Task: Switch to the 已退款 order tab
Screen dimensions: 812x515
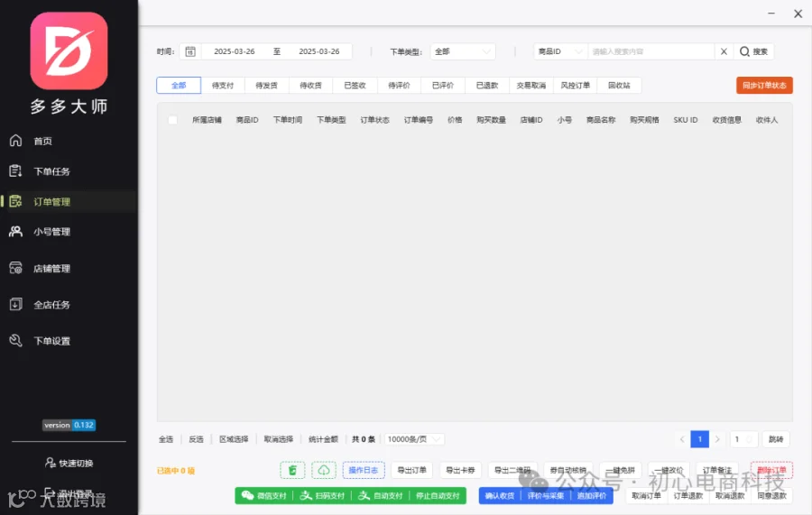Action: pos(487,86)
